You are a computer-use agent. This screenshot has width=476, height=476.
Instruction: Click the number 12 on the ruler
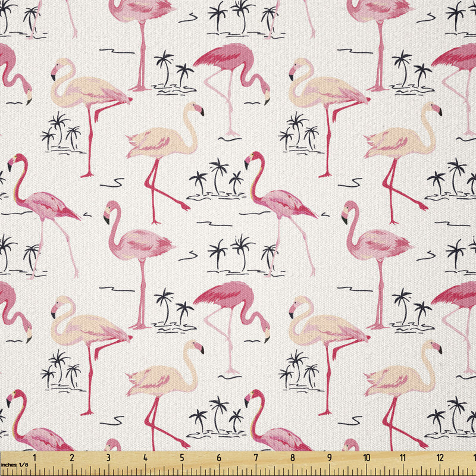click(x=440, y=458)
